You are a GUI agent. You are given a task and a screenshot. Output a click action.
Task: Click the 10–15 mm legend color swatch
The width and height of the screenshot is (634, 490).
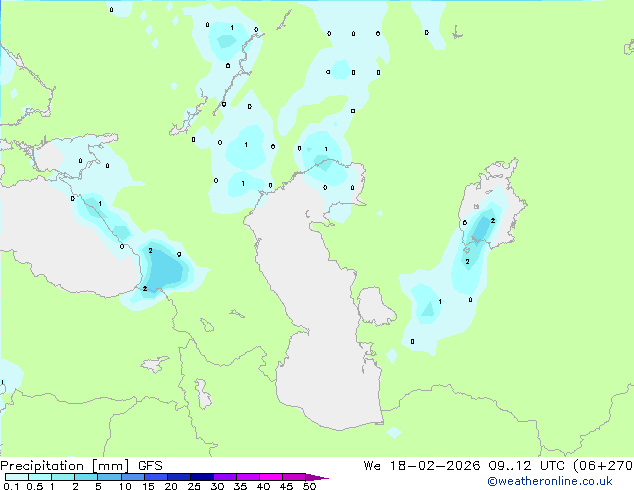[x=133, y=477]
